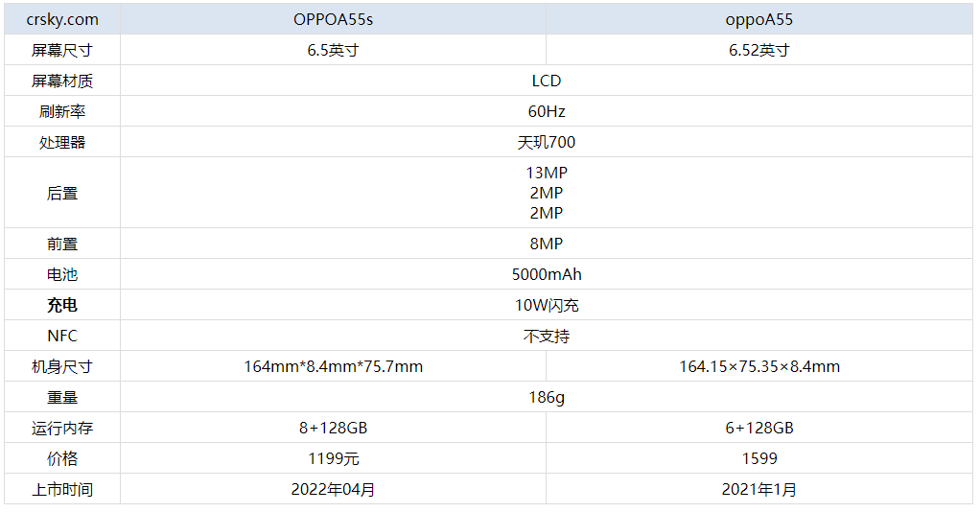Click the 2022年04月 release date cell
This screenshot has width=980, height=512.
333,489
